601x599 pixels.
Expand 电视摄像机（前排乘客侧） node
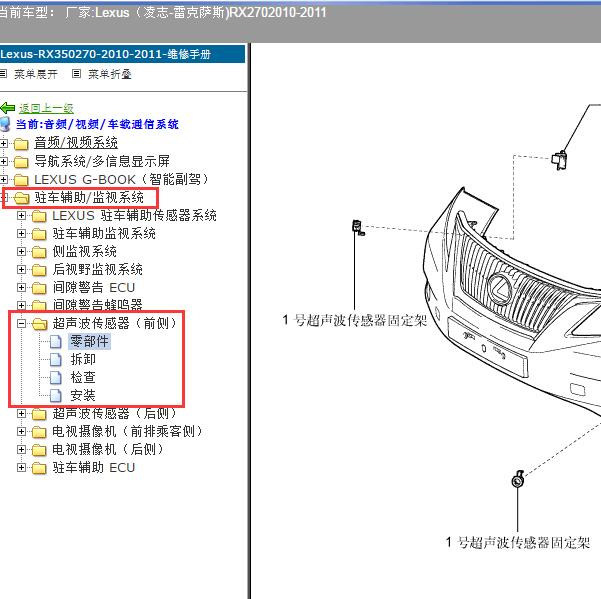[x=21, y=432]
